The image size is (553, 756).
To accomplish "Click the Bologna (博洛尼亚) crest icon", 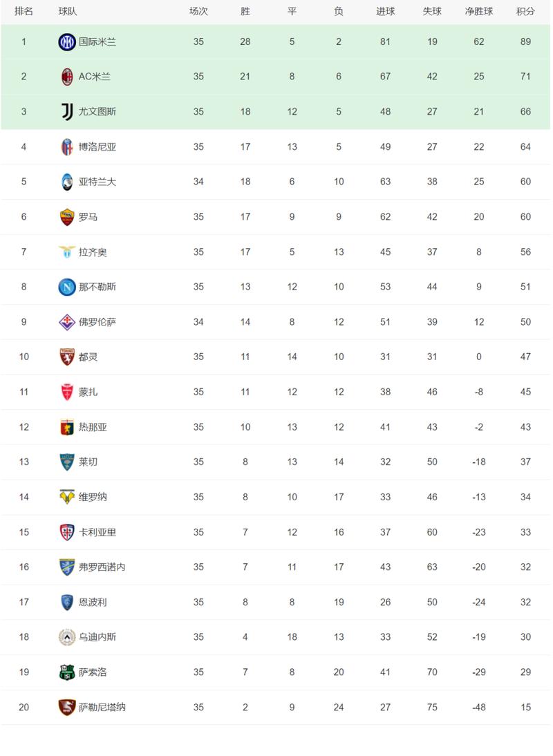I will point(67,147).
